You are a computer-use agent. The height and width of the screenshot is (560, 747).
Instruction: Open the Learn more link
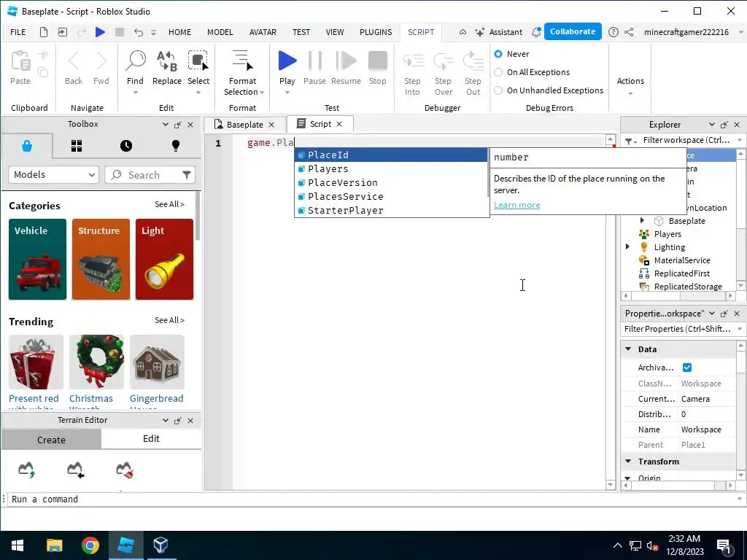[517, 205]
